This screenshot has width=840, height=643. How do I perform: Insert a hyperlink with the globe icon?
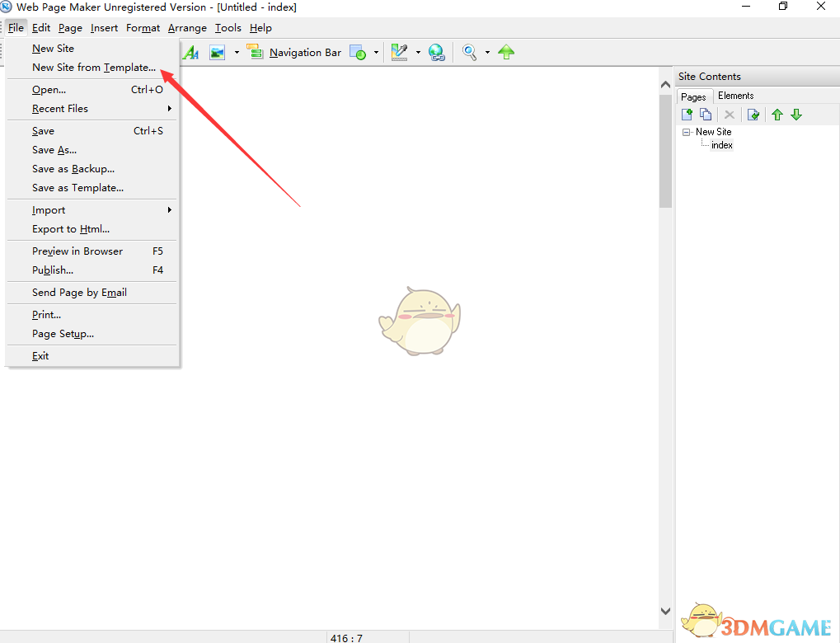coord(436,52)
